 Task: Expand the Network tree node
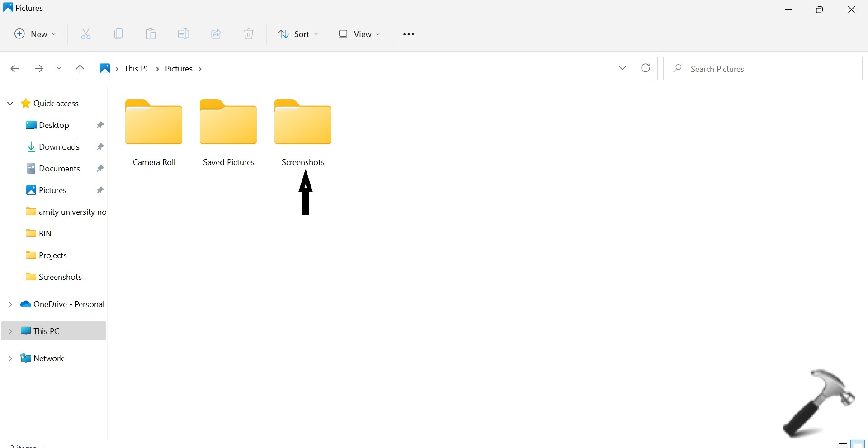[10, 359]
